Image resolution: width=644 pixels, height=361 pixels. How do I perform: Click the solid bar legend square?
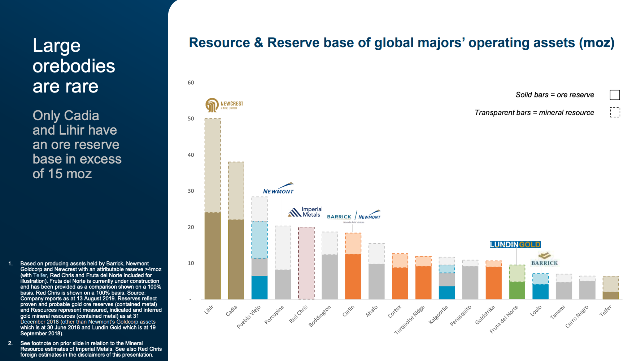615,95
